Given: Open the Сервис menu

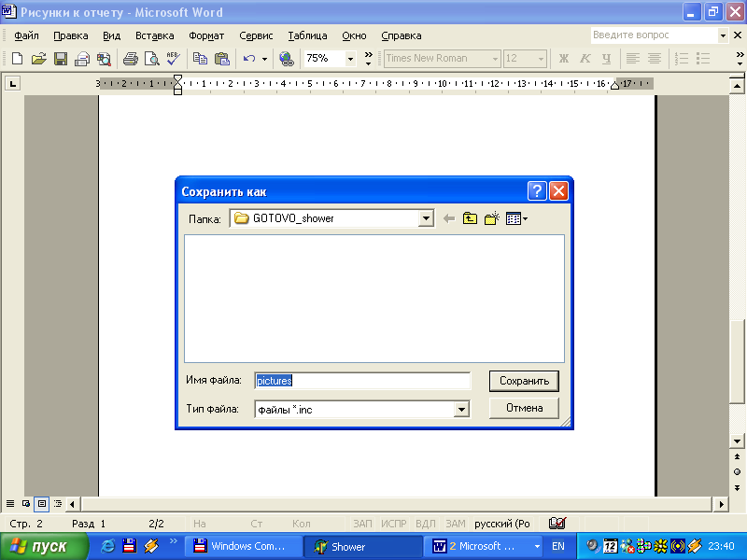Looking at the screenshot, I should pyautogui.click(x=256, y=35).
